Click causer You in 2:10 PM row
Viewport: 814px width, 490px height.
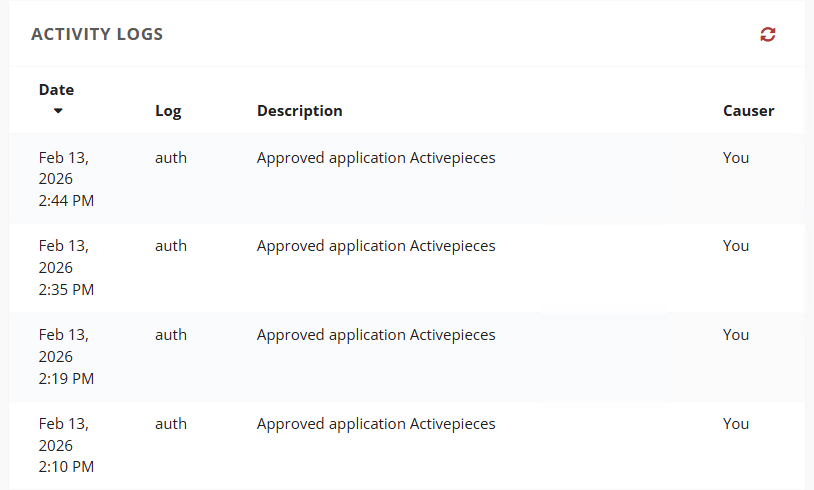pyautogui.click(x=736, y=424)
